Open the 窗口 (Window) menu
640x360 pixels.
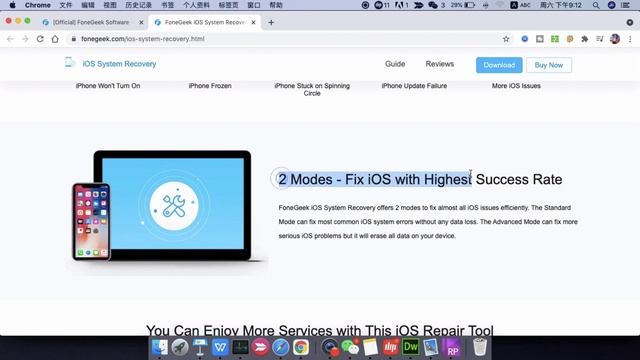click(x=253, y=5)
